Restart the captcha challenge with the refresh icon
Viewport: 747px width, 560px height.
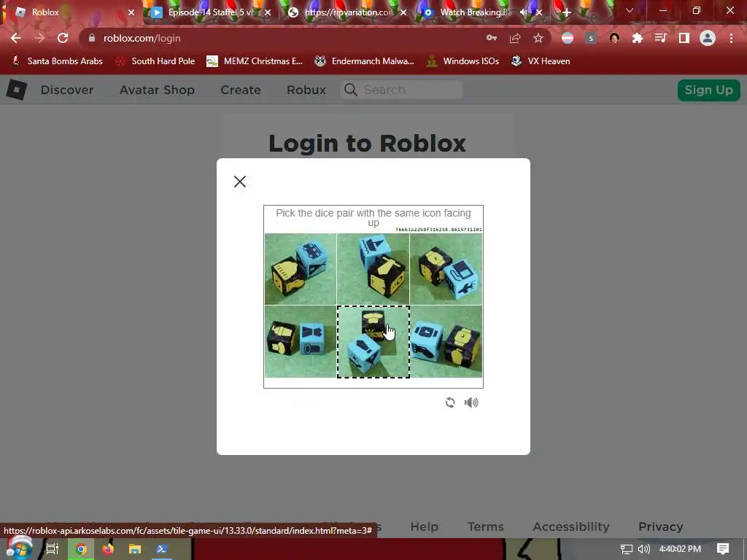pos(449,402)
